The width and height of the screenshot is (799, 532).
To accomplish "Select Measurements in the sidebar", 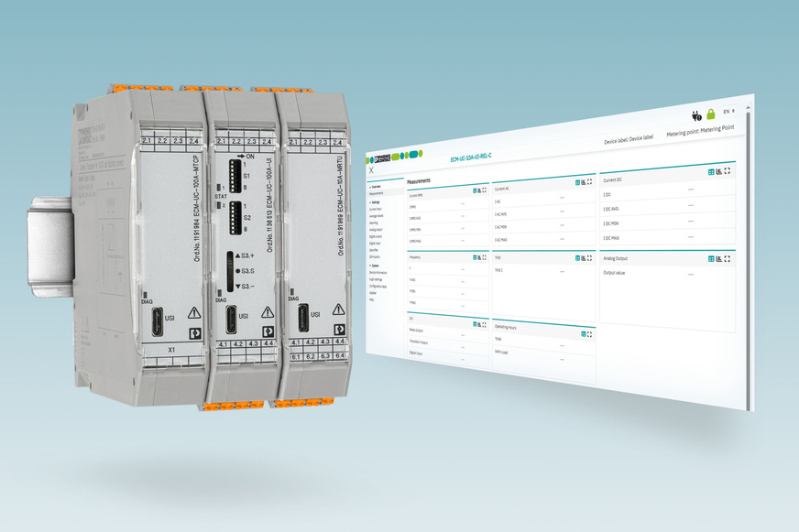I will (x=377, y=193).
